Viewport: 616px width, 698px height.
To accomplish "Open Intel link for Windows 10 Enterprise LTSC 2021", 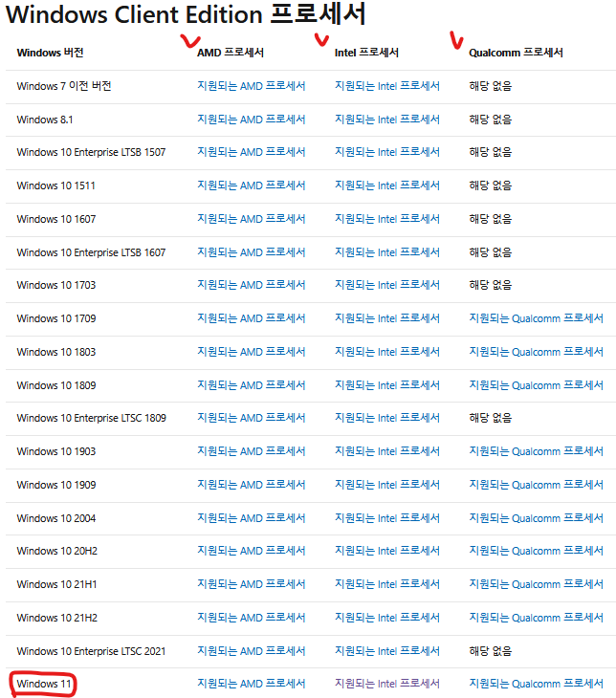I will point(387,651).
